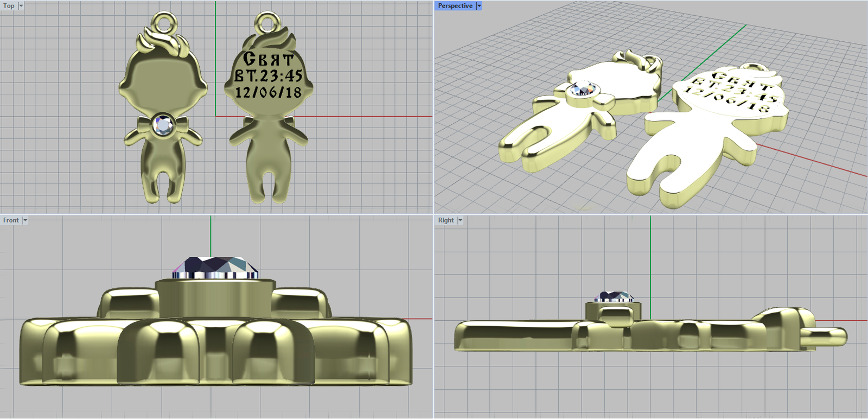Click the Top viewport title label
Viewport: 868px width, 419px height.
pyautogui.click(x=9, y=6)
